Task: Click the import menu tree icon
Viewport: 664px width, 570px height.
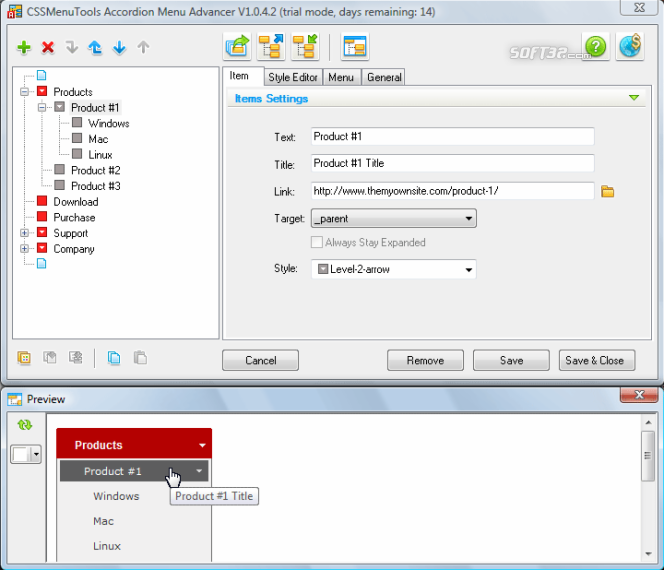Action: tap(305, 46)
